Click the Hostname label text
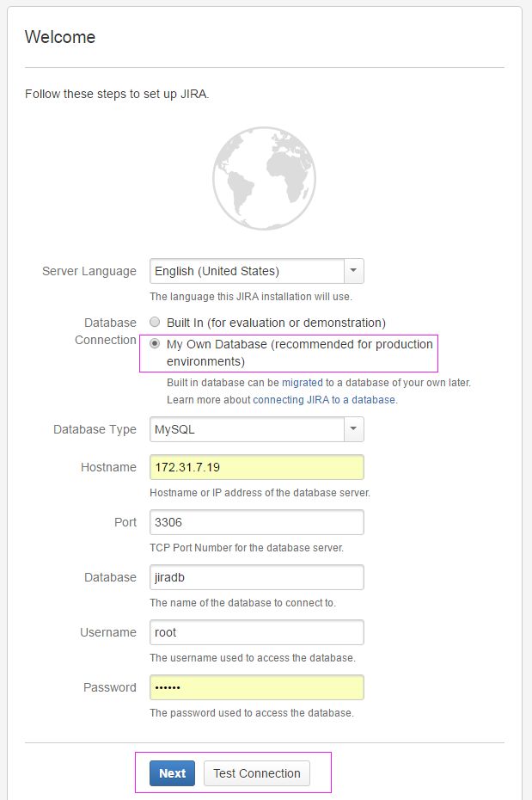 108,467
